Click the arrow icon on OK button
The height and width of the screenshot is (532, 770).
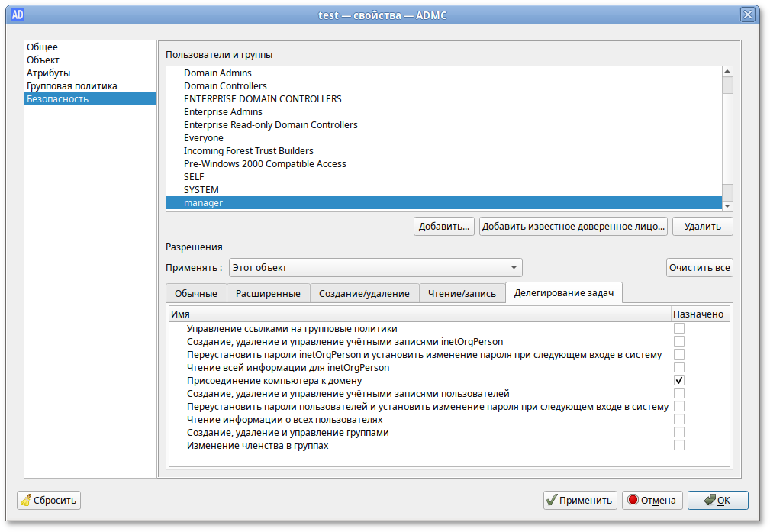click(710, 500)
